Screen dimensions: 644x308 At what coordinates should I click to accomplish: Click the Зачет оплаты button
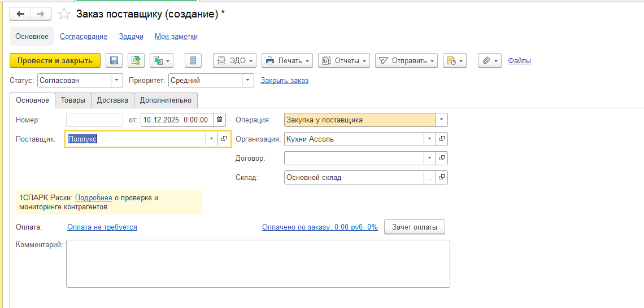coord(414,227)
